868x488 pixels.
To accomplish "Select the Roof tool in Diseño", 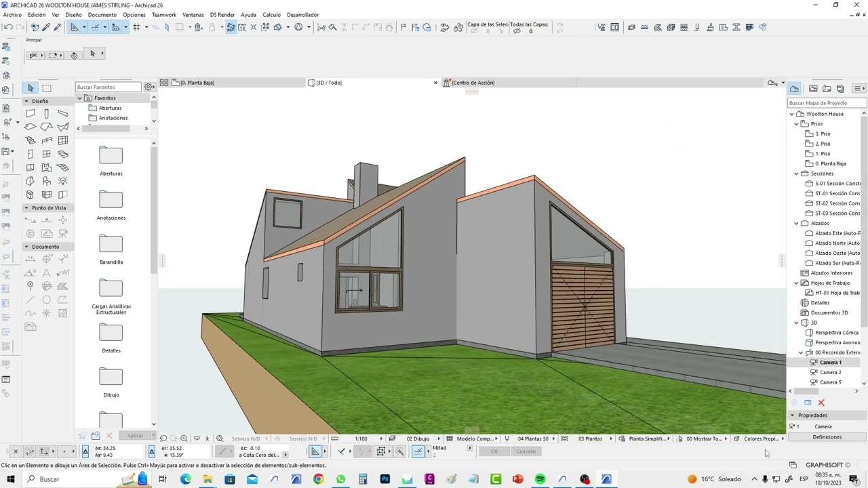I will pos(47,127).
